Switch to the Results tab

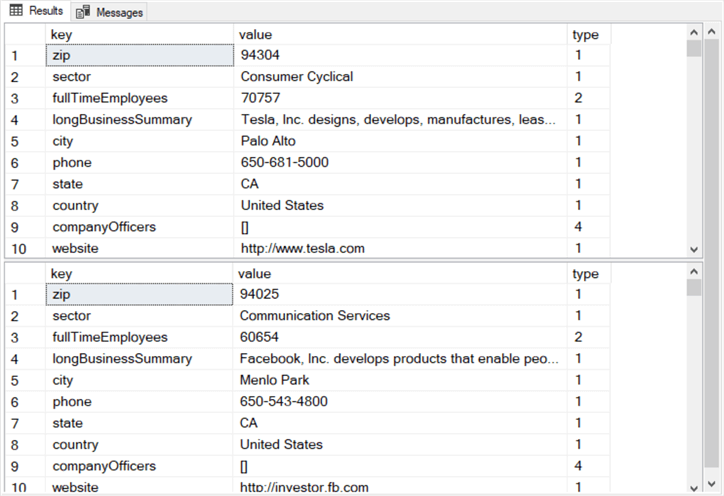coord(36,11)
